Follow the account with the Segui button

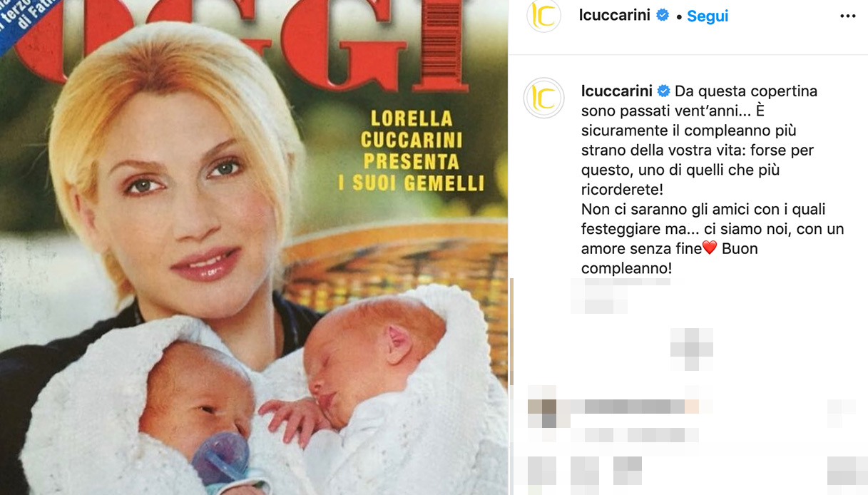click(x=708, y=16)
